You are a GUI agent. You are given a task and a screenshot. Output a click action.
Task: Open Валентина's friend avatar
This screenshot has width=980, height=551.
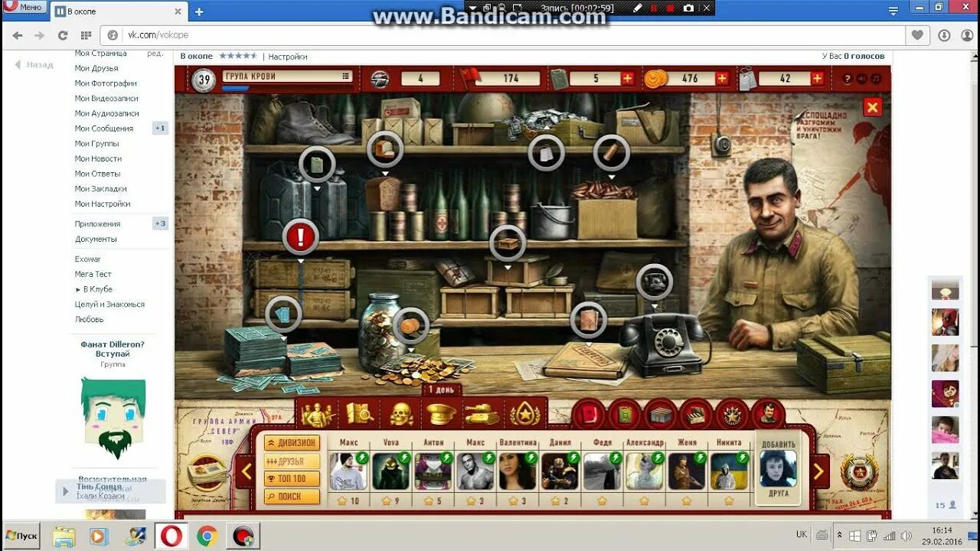pyautogui.click(x=518, y=471)
